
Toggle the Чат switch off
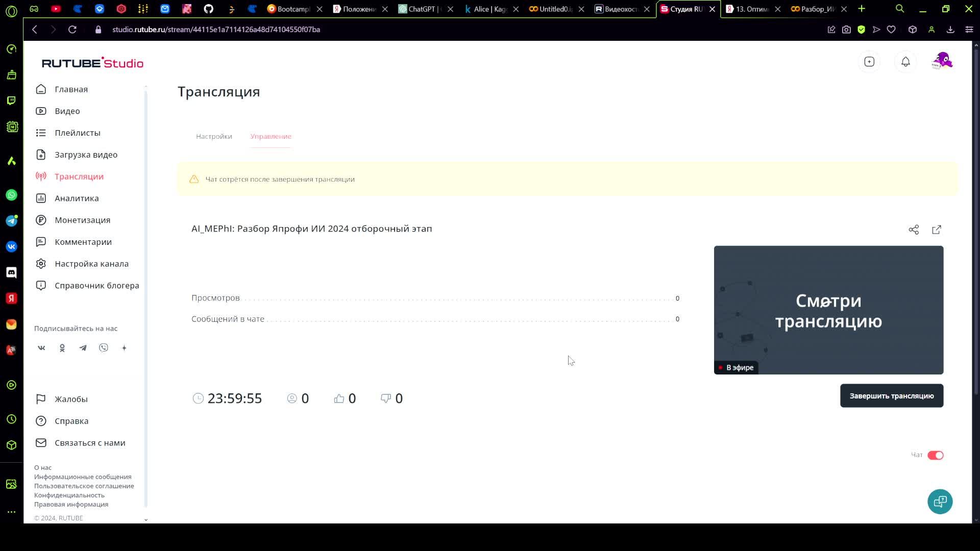pyautogui.click(x=935, y=455)
